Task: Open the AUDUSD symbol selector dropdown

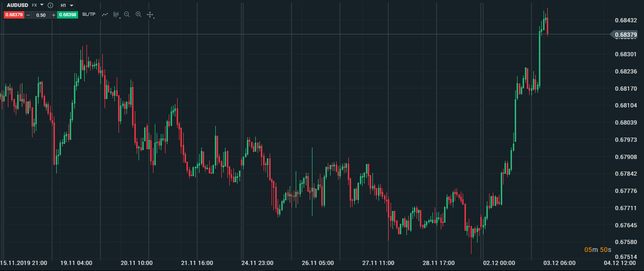Action: pos(42,5)
